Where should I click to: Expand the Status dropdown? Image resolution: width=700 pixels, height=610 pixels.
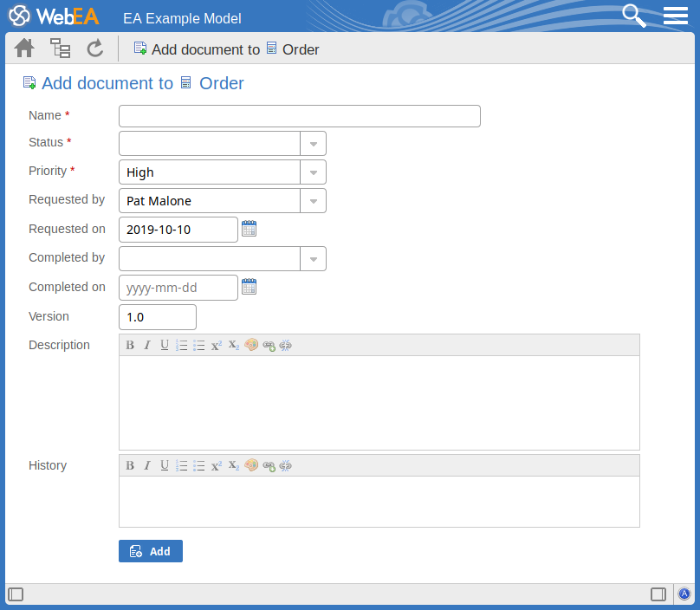pos(313,144)
